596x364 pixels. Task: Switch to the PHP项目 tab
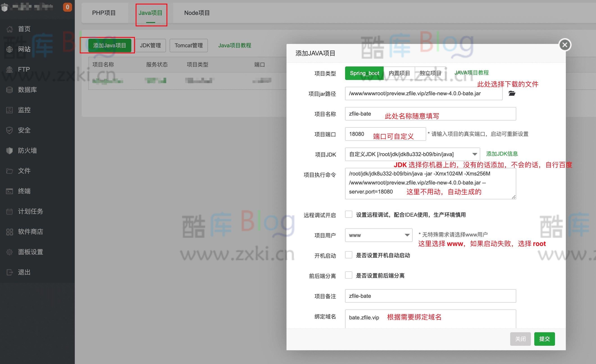[104, 13]
